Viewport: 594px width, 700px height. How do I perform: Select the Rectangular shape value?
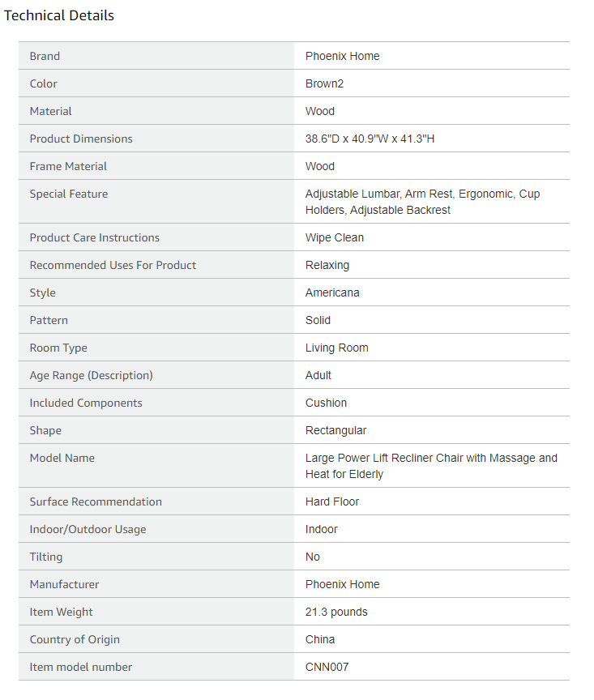[335, 431]
